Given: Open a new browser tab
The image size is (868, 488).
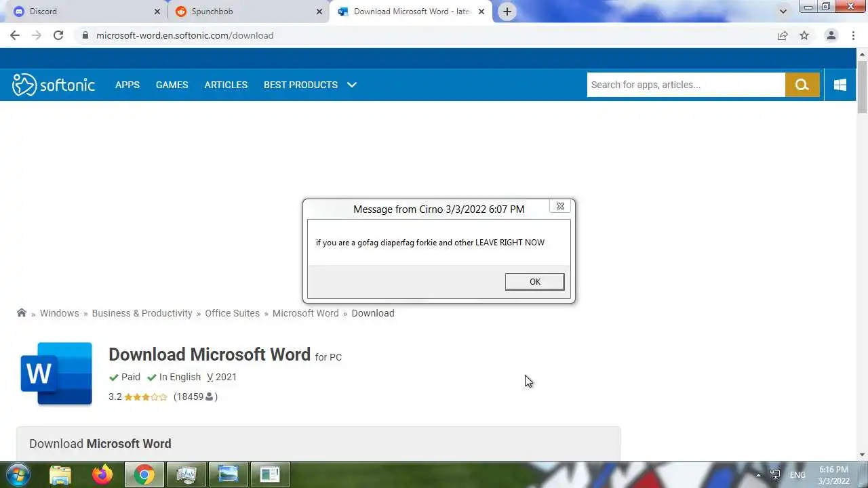Looking at the screenshot, I should (507, 12).
